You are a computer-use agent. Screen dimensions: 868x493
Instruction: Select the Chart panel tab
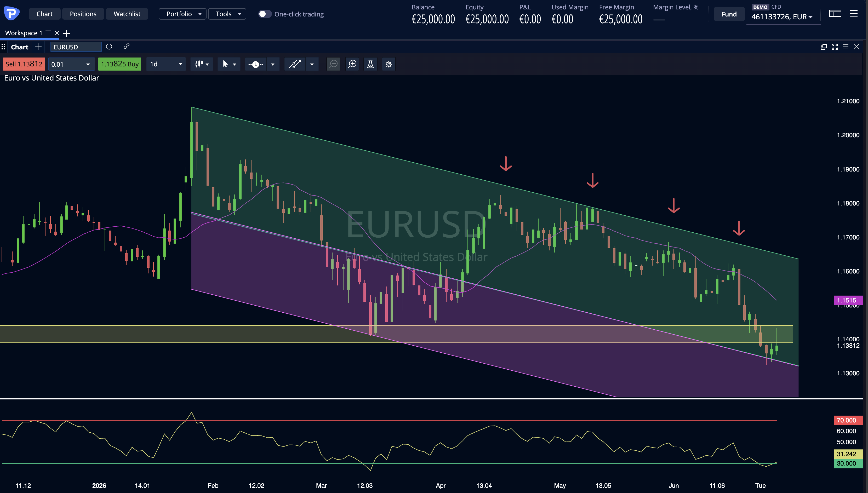point(20,47)
